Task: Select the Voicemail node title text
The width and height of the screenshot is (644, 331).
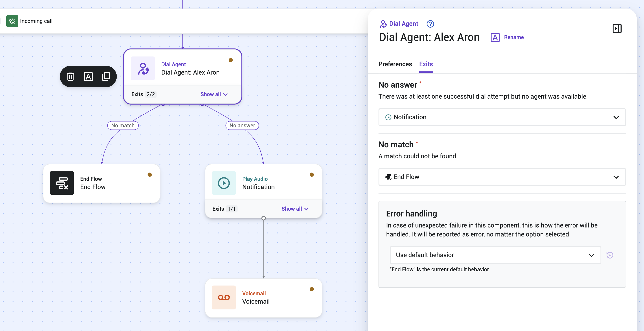Action: coord(256,301)
